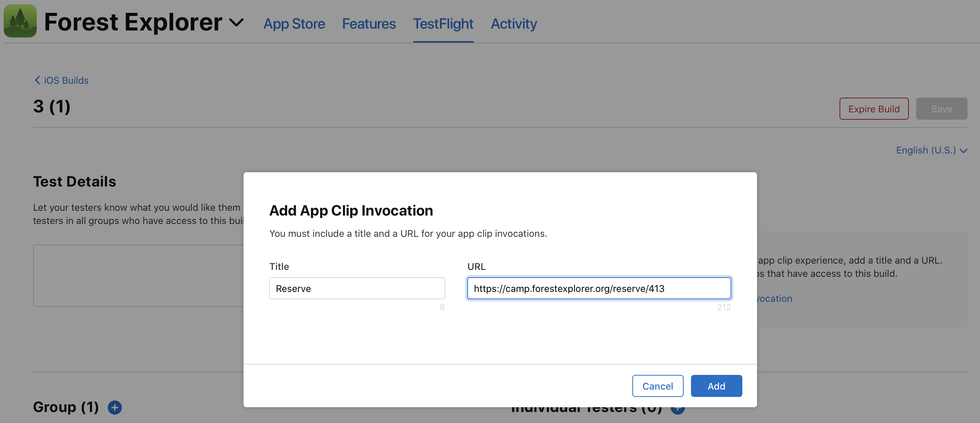Open the language selector chevron
This screenshot has height=423, width=980.
pyautogui.click(x=963, y=151)
